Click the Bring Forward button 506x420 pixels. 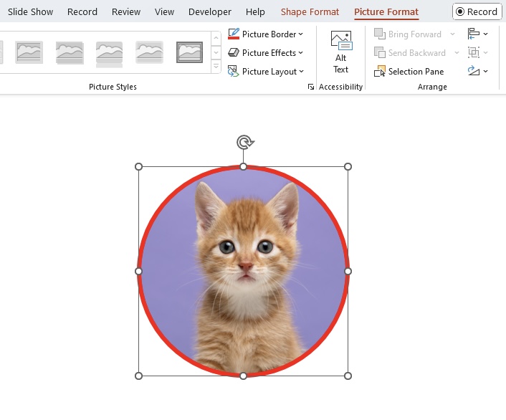(x=408, y=34)
